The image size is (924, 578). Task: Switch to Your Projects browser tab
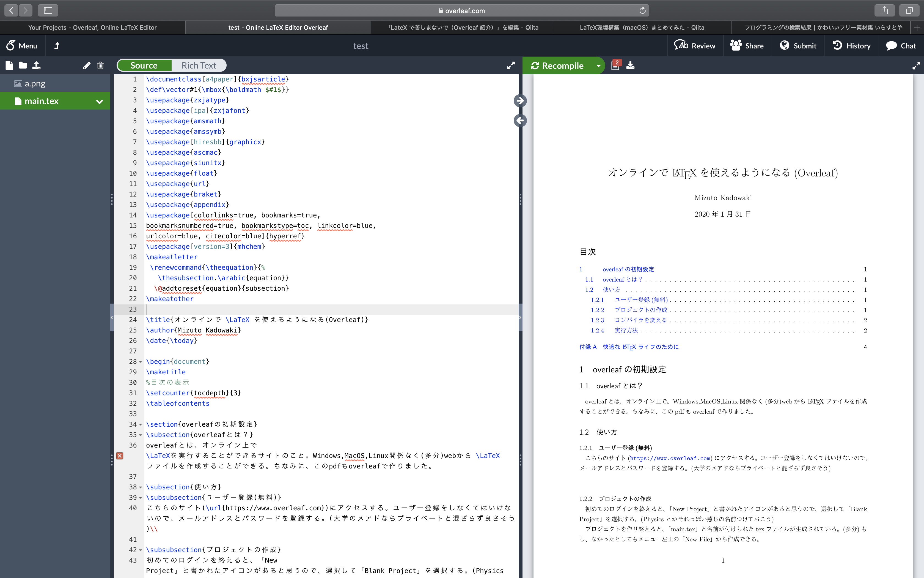(93, 28)
